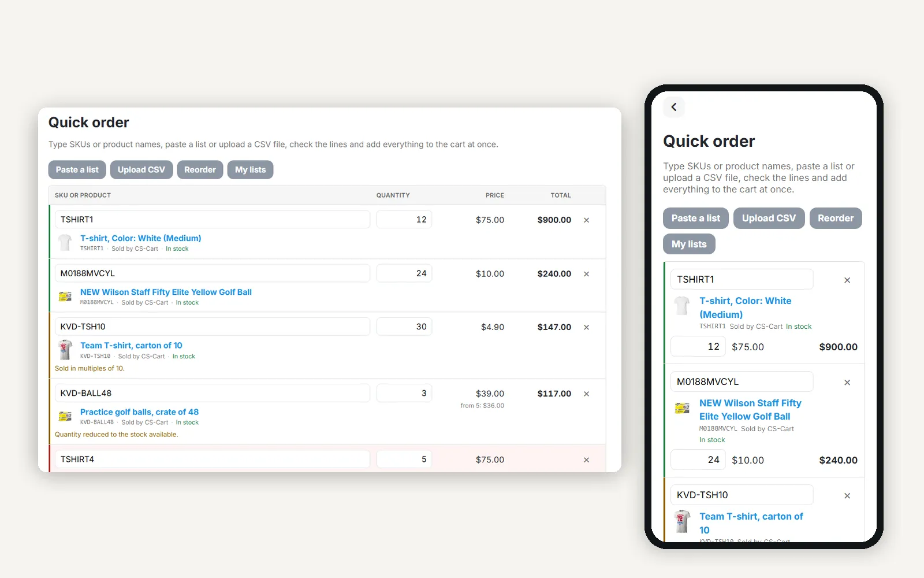Remove TSHIRT1 item in mobile view
The image size is (924, 578).
tap(847, 280)
